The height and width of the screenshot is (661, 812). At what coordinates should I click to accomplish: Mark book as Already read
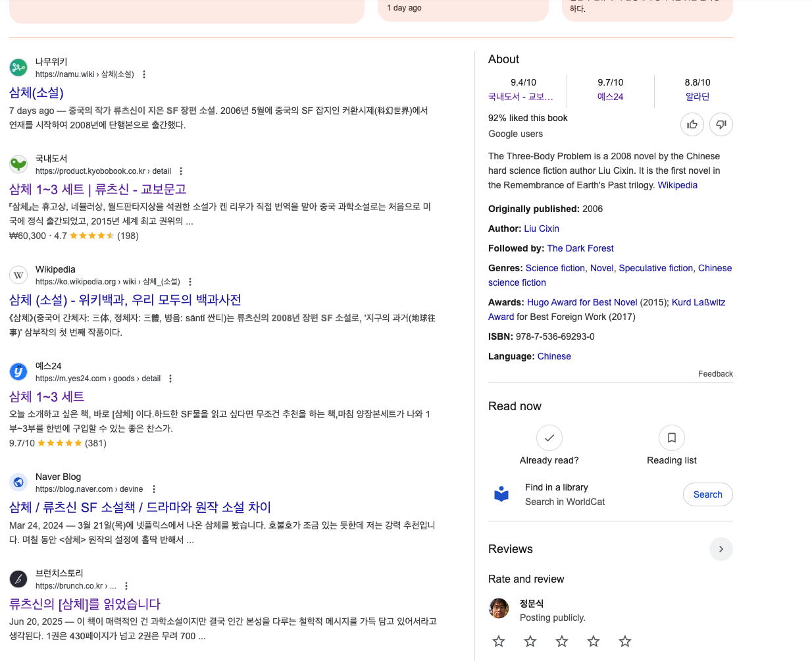(549, 438)
